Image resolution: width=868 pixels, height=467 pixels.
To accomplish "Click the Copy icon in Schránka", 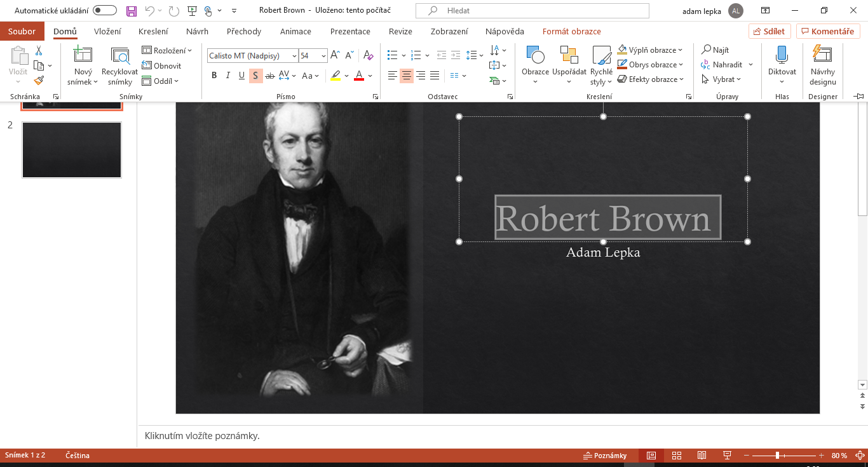I will [x=39, y=65].
